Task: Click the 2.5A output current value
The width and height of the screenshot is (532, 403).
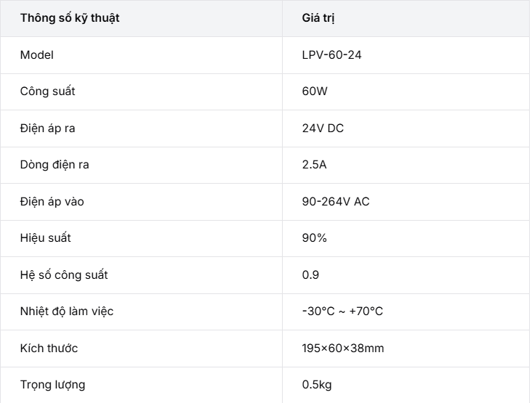Action: [314, 165]
